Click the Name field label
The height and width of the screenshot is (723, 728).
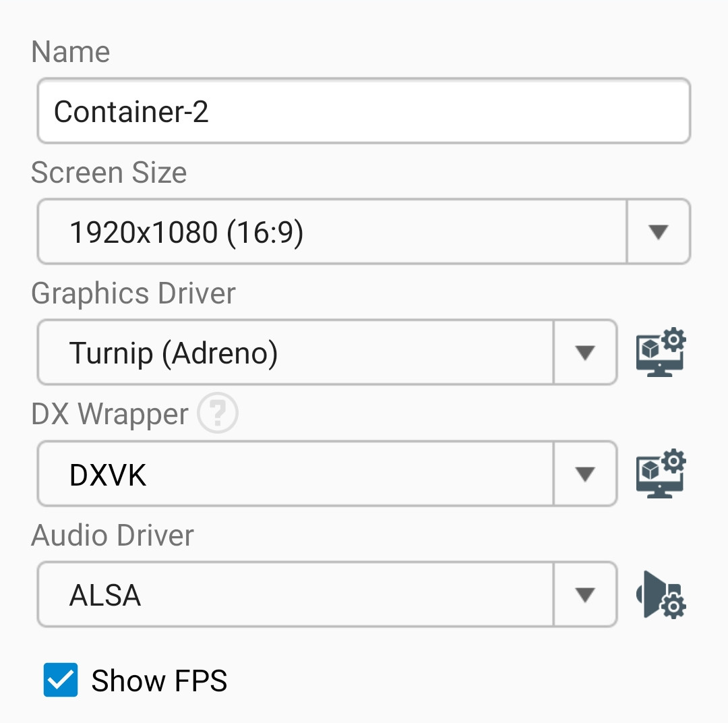71,52
